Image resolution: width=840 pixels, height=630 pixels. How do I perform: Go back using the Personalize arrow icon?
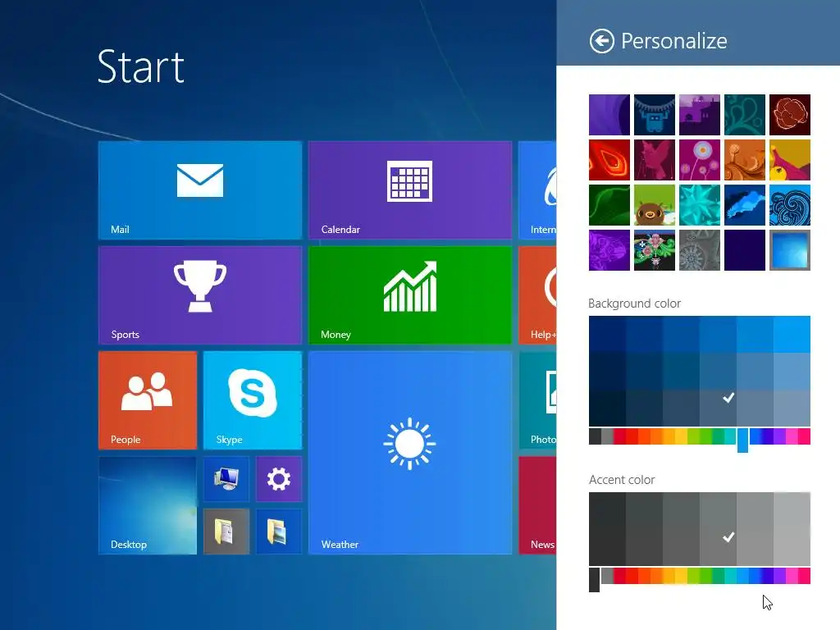tap(601, 41)
